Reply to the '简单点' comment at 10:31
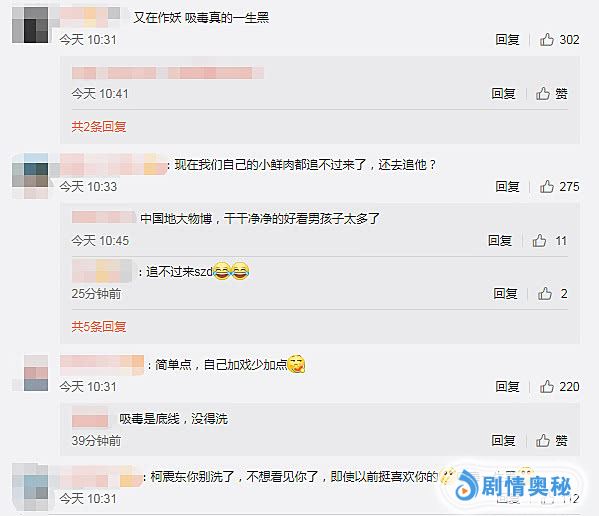The width and height of the screenshot is (599, 516). point(507,387)
